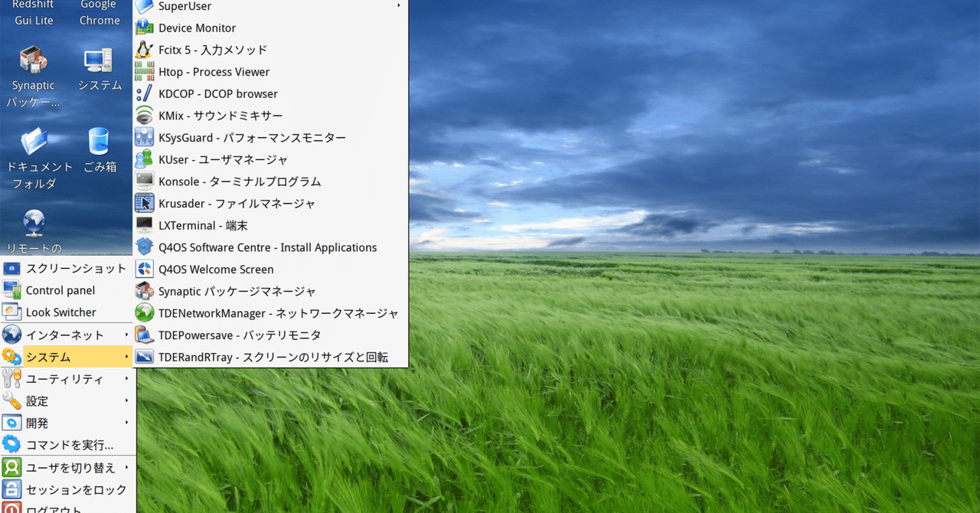Click the KDCOP DCOP browser icon
The image size is (980, 513).
tap(145, 93)
